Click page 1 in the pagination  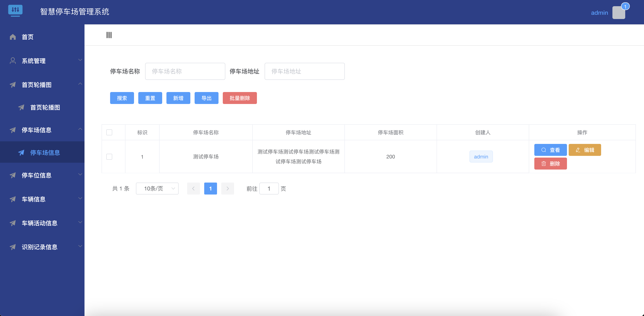pyautogui.click(x=210, y=188)
